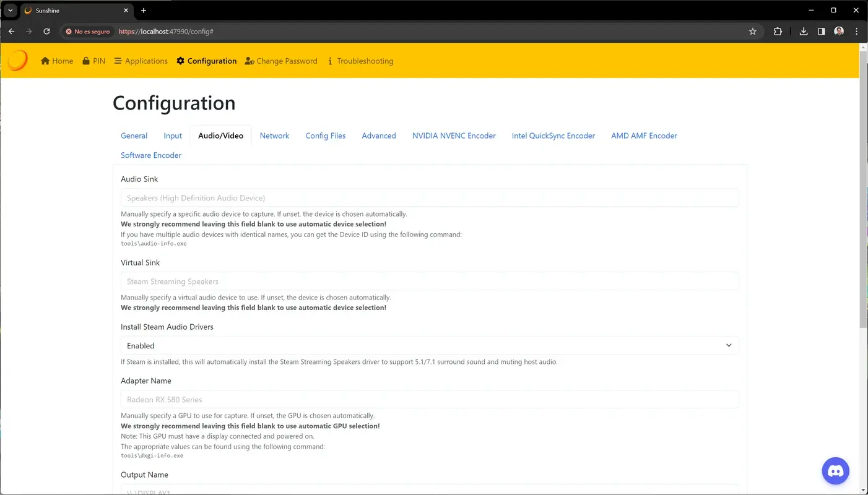
Task: Select the Home icon in the navigation bar
Action: point(45,61)
